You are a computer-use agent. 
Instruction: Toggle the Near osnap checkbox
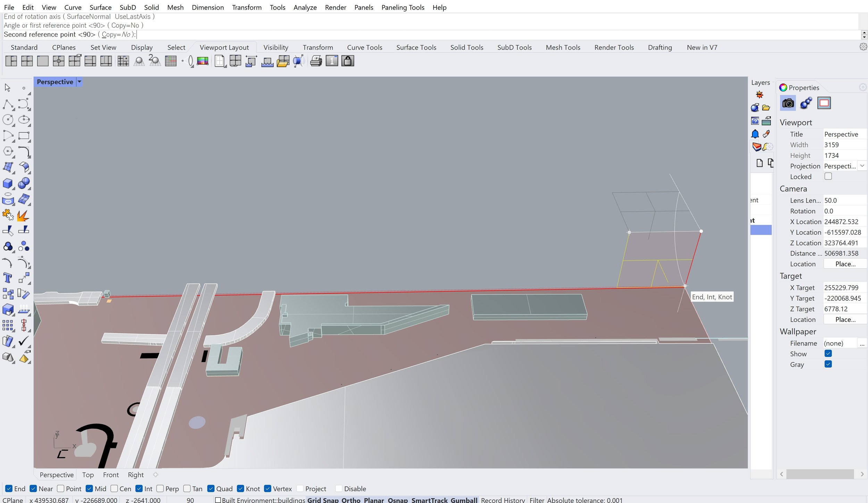(x=33, y=489)
